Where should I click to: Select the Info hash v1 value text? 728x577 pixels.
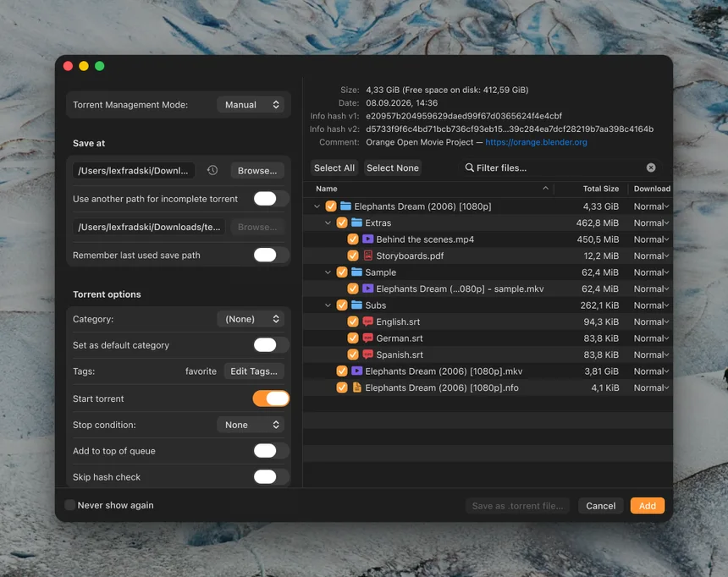coord(464,116)
